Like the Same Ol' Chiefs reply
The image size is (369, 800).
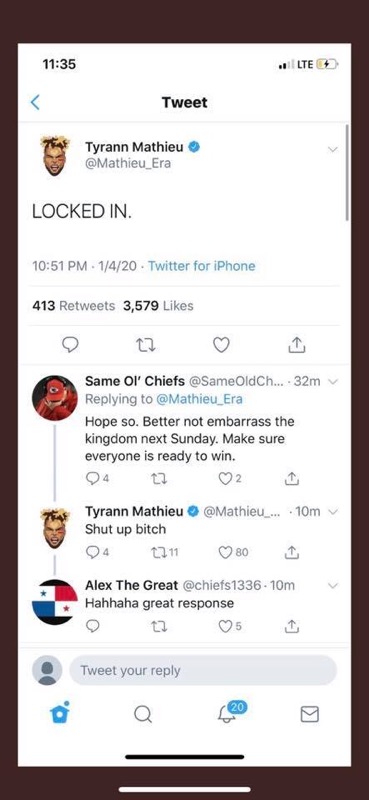231,479
